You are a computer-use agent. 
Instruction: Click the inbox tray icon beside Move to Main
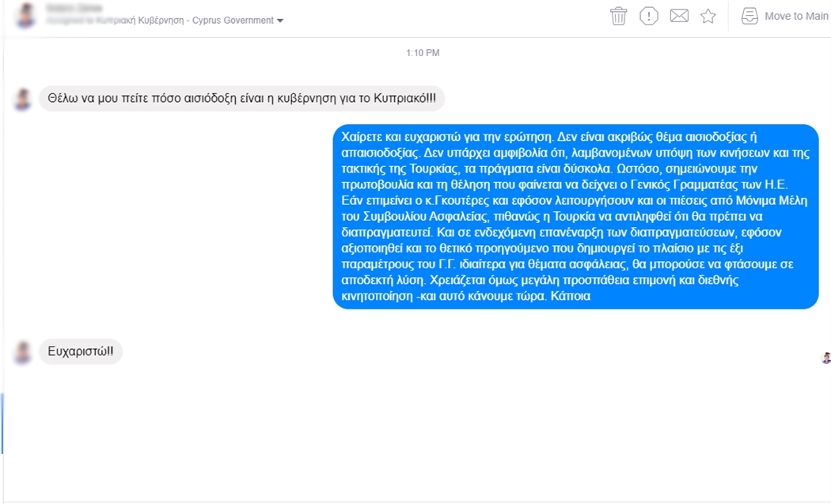coord(749,16)
